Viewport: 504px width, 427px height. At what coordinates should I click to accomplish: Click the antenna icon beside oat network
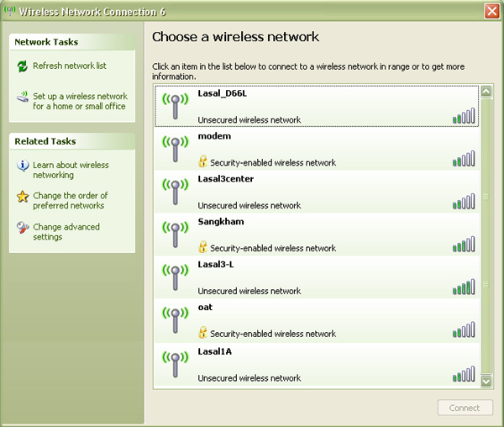174,319
